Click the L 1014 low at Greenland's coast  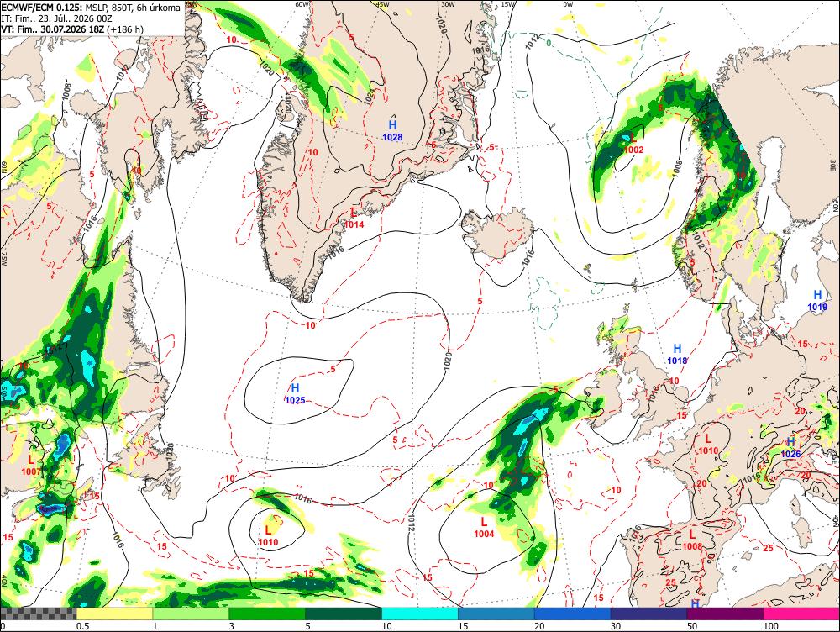[354, 219]
